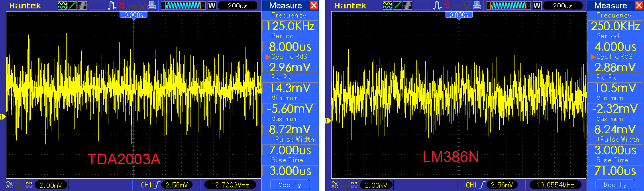Click gray persistence icon in TDA2003A screen
This screenshot has width=644, height=191.
click(x=82, y=6)
